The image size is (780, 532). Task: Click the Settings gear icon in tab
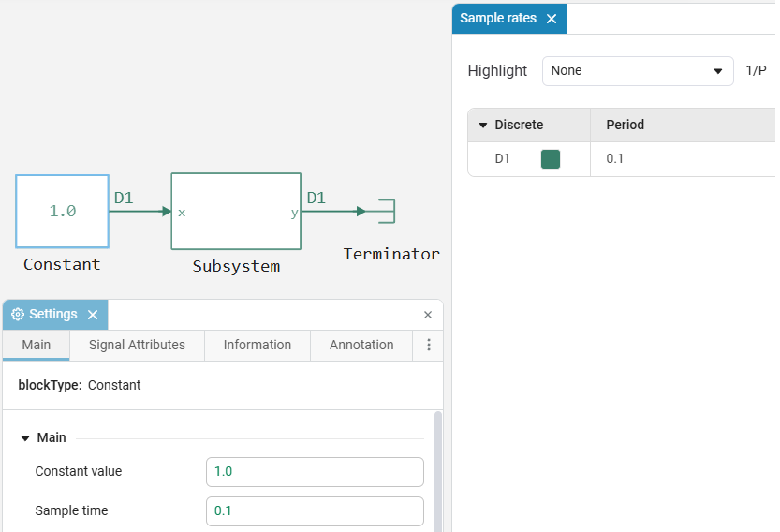[18, 315]
